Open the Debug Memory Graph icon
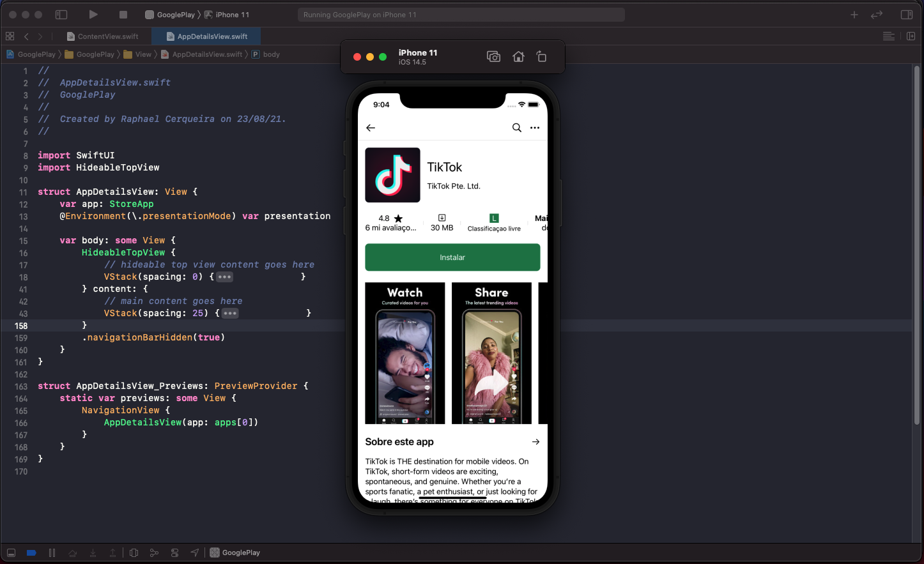924x564 pixels. point(154,553)
